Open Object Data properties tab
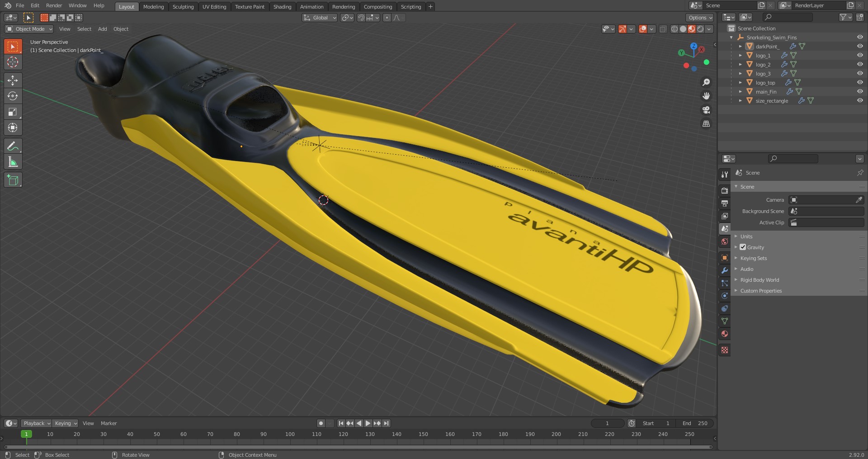The width and height of the screenshot is (868, 459). 725,321
